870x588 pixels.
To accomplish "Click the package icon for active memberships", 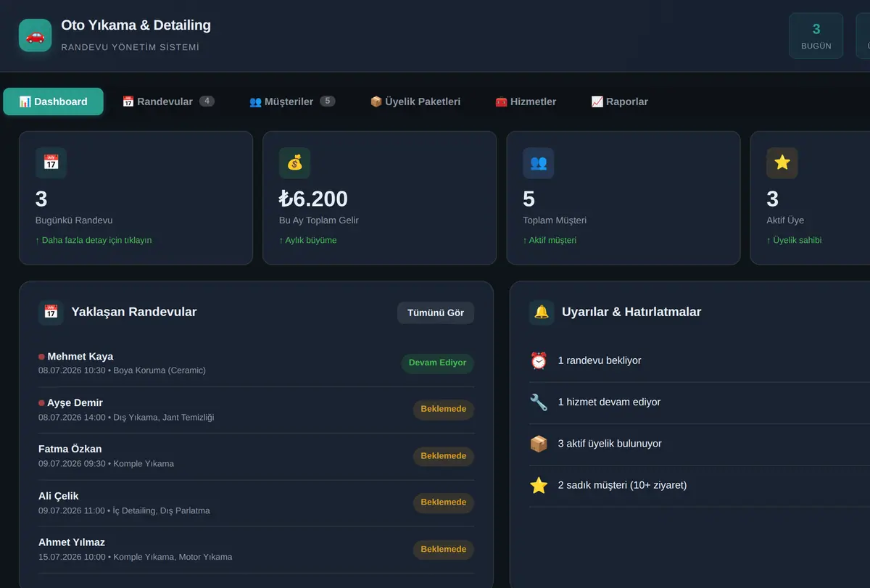I will point(539,444).
